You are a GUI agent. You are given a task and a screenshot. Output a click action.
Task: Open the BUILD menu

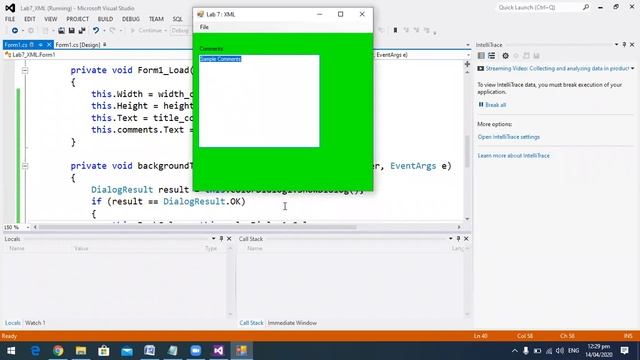[105, 19]
